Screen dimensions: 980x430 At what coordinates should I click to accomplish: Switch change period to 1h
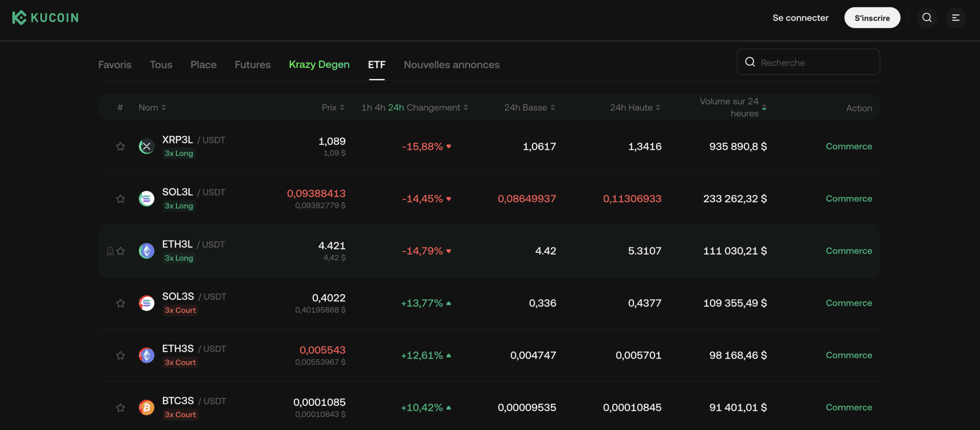pos(367,107)
